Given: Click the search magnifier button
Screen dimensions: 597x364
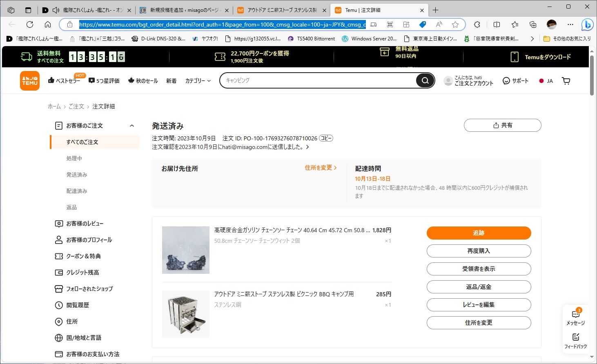Looking at the screenshot, I should coord(425,80).
